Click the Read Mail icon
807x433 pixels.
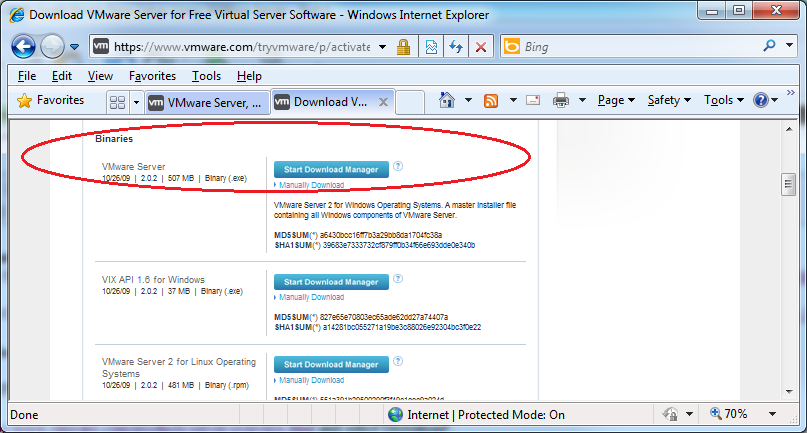(x=533, y=100)
